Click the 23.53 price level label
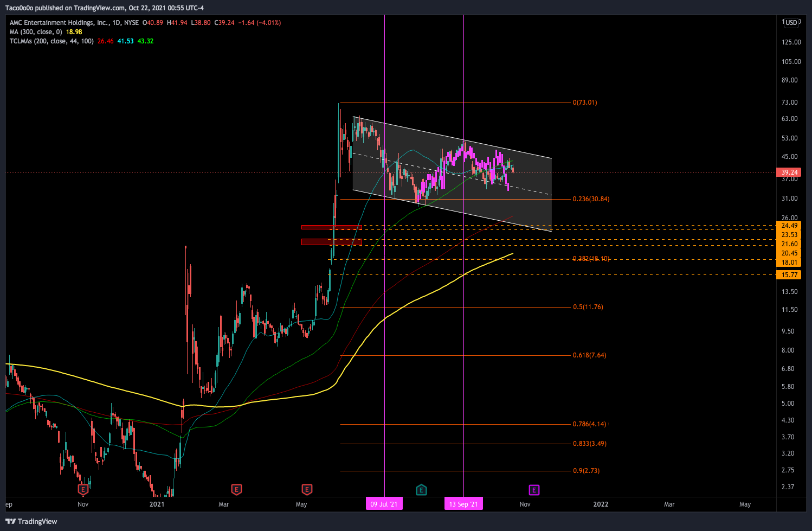This screenshot has width=812, height=531. pyautogui.click(x=789, y=235)
